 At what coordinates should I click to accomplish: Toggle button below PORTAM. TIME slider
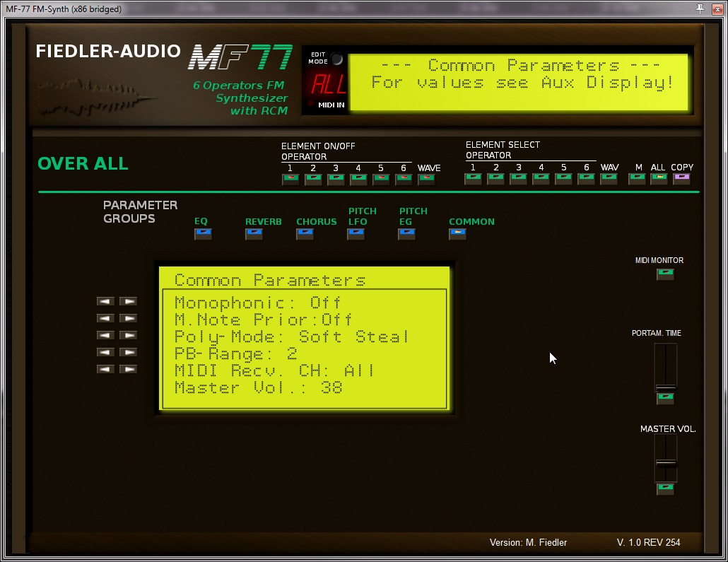tap(665, 398)
